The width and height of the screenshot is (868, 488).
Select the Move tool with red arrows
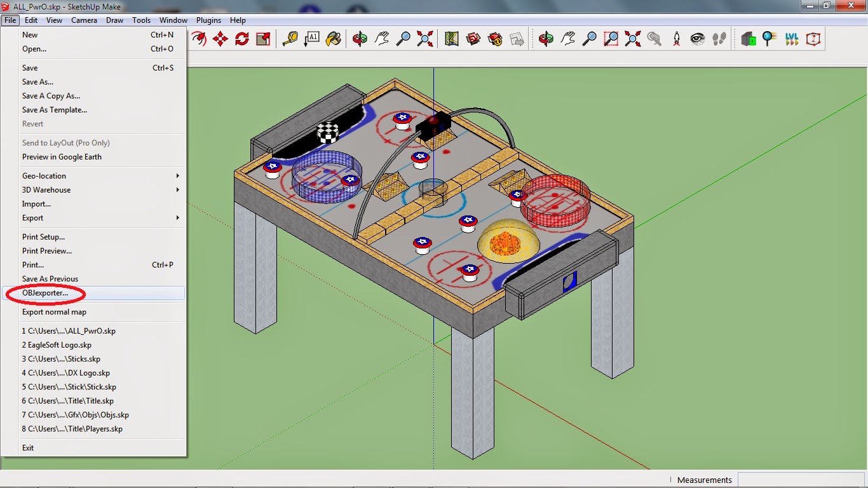pyautogui.click(x=220, y=39)
